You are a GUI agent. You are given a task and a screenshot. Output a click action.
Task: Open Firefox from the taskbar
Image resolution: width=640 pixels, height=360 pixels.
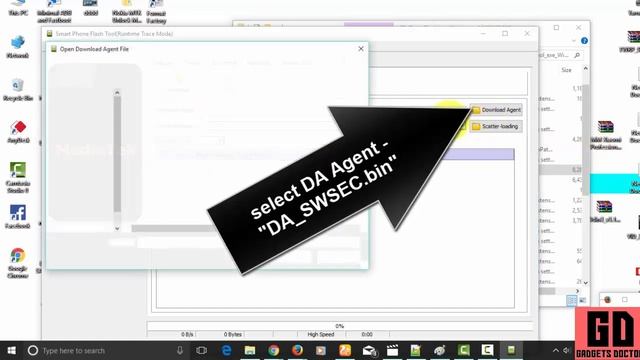[297, 351]
